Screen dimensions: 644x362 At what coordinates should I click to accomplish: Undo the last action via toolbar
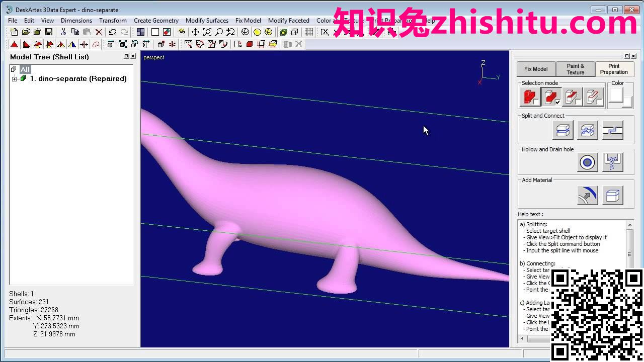[112, 32]
